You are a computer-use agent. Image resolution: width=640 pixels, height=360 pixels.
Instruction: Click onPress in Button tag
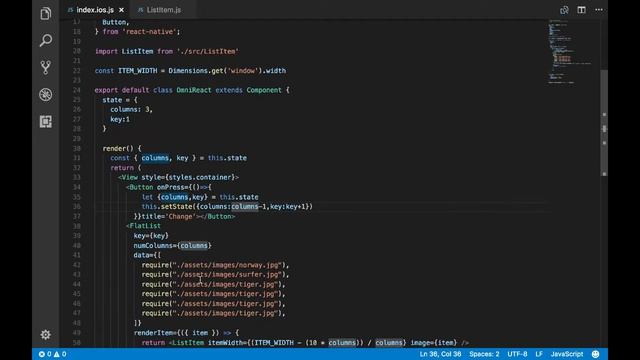(173, 187)
